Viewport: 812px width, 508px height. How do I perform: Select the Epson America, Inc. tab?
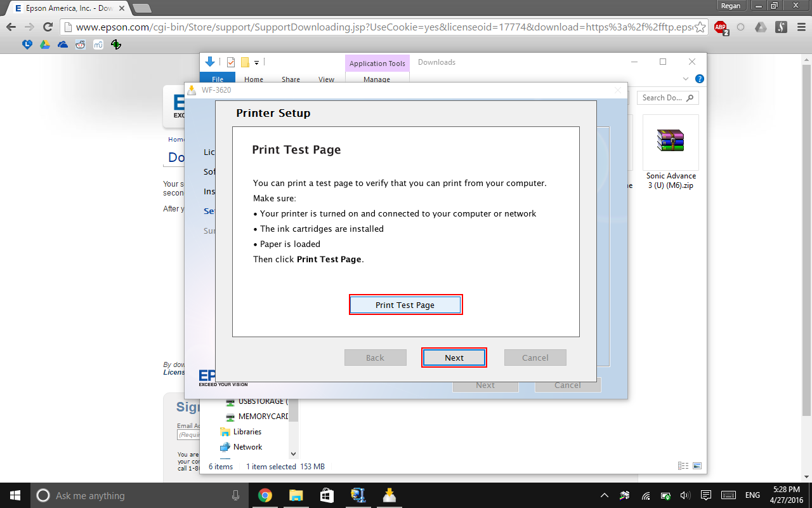point(63,8)
